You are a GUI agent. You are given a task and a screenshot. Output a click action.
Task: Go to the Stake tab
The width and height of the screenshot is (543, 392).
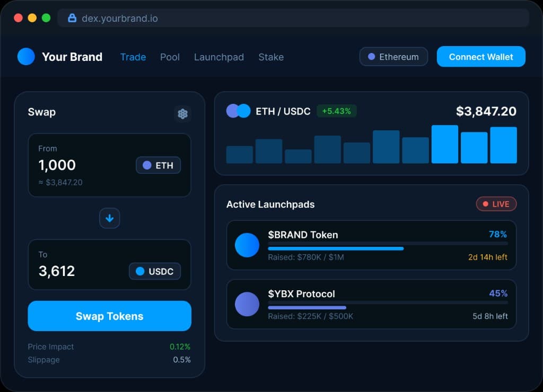[271, 57]
